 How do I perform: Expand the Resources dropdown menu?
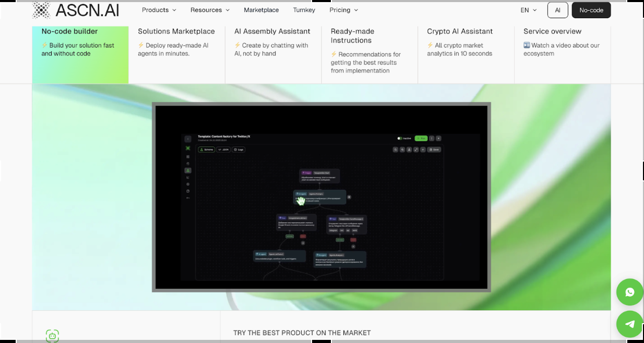209,10
